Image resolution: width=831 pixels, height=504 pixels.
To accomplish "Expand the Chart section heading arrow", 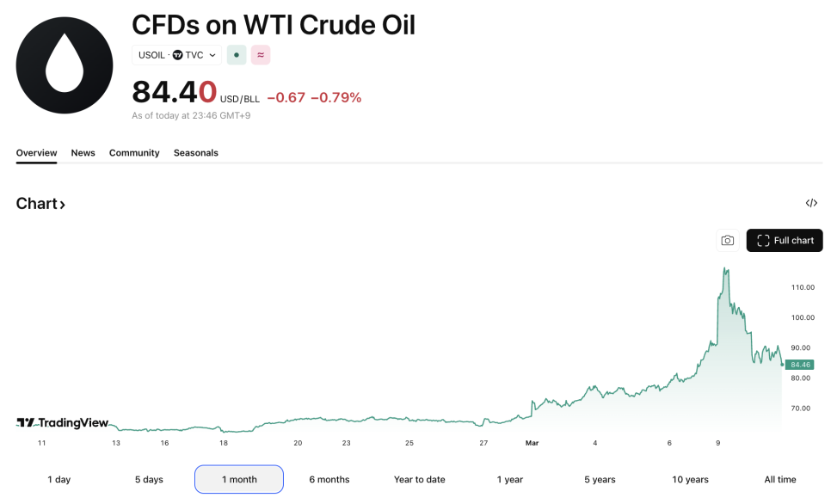I will tap(62, 205).
